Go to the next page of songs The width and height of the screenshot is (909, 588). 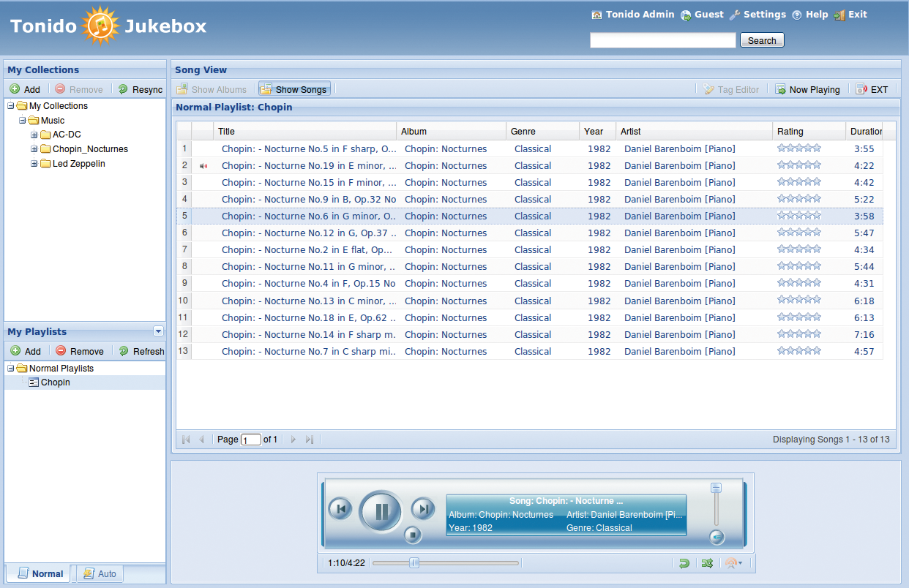(293, 440)
